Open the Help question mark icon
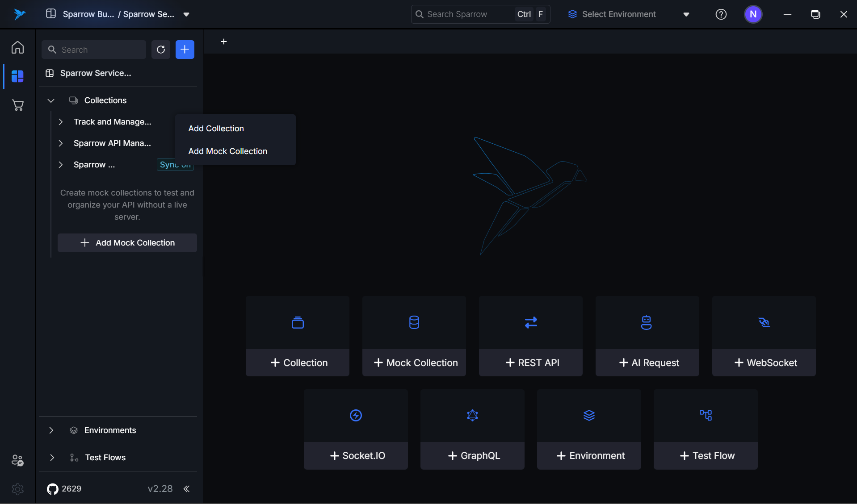The image size is (857, 504). pos(721,14)
